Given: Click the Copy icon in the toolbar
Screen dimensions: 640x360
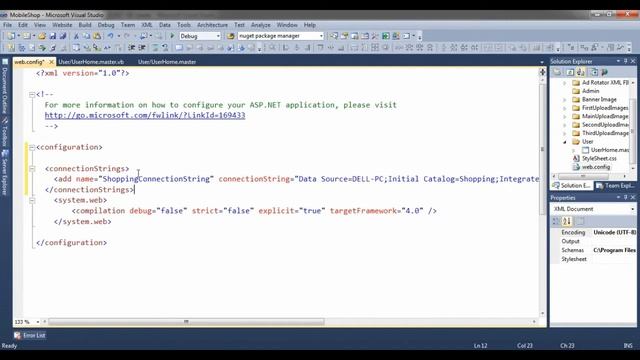Looking at the screenshot, I should coord(86,36).
